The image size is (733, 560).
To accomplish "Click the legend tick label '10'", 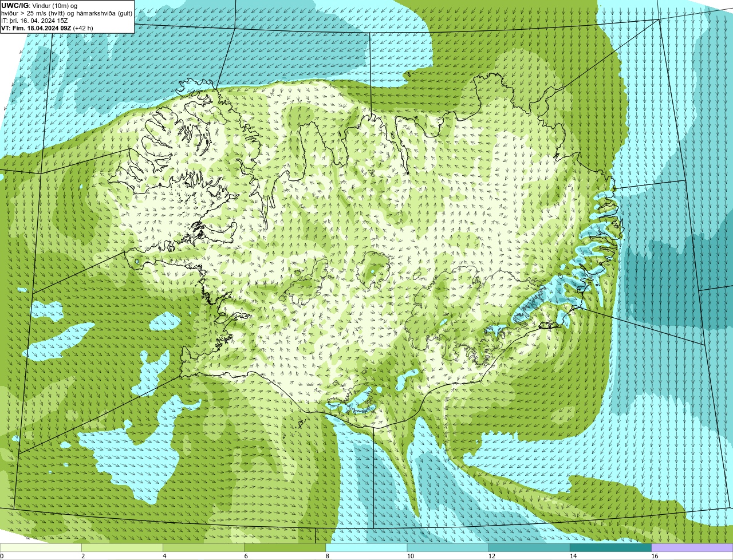I will pos(411,556).
